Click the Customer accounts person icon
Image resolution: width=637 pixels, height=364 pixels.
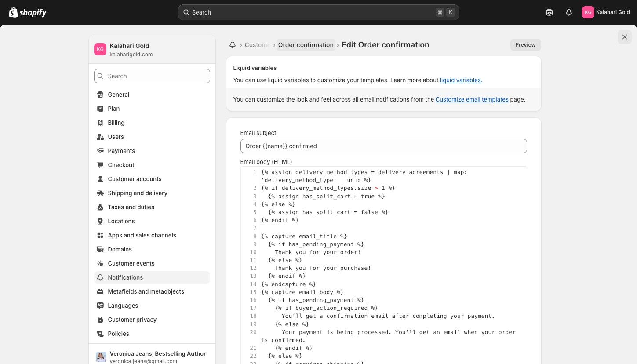pyautogui.click(x=100, y=179)
